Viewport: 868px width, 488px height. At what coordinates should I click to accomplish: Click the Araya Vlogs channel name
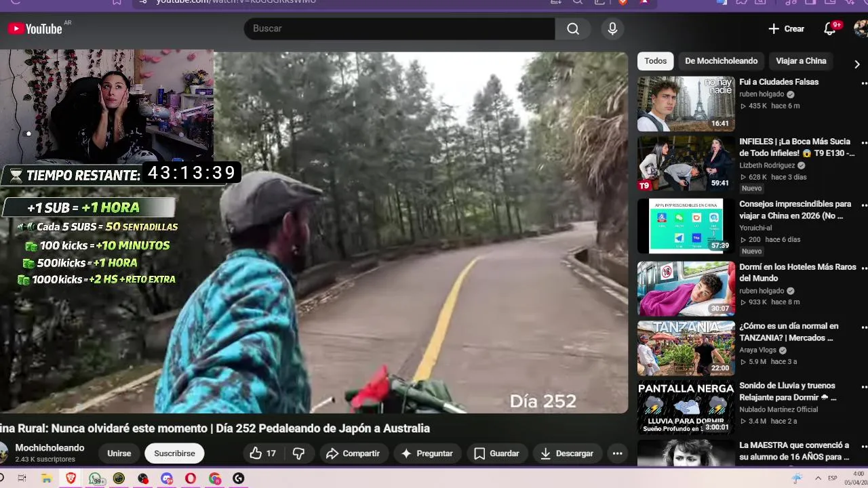pos(757,350)
